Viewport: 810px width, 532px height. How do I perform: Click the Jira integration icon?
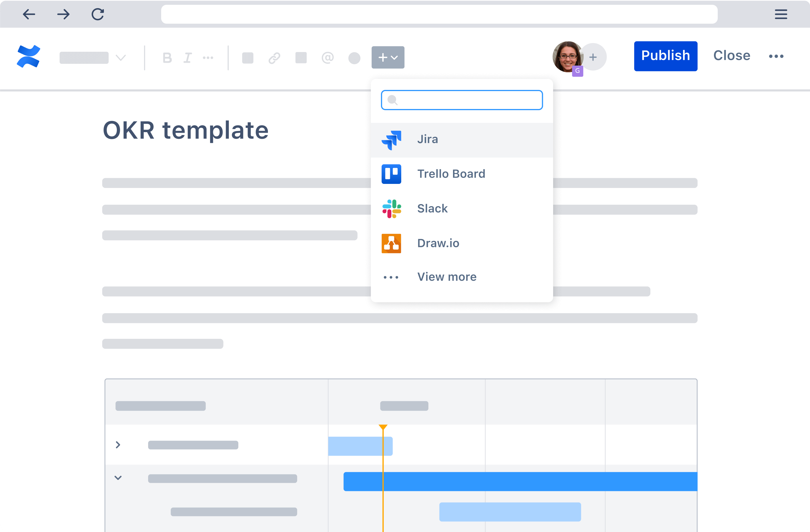coord(392,140)
